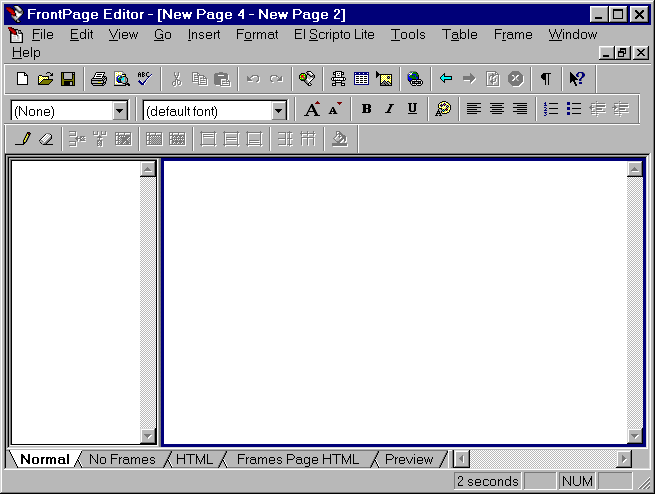Screen dimensions: 655x494
Task: Click the New page icon
Action: coord(23,79)
